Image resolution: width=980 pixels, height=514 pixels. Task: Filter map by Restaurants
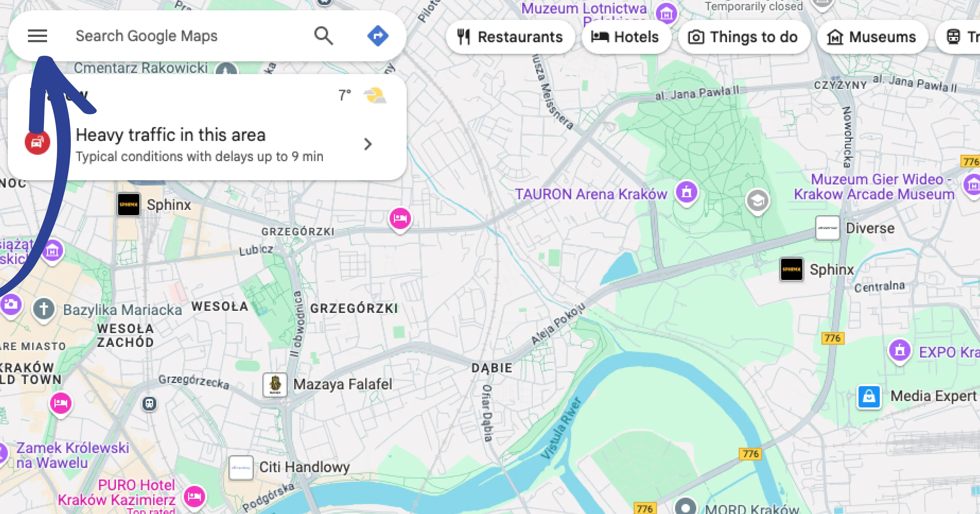[510, 37]
